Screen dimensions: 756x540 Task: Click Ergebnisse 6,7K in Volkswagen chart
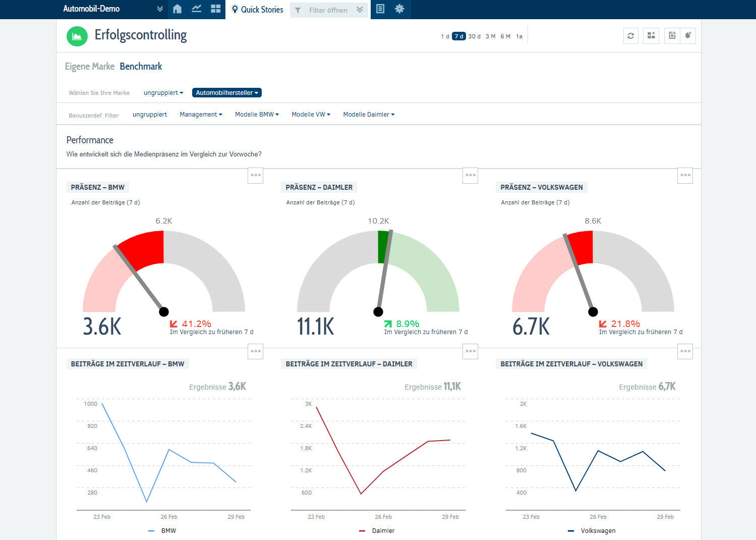pos(648,387)
